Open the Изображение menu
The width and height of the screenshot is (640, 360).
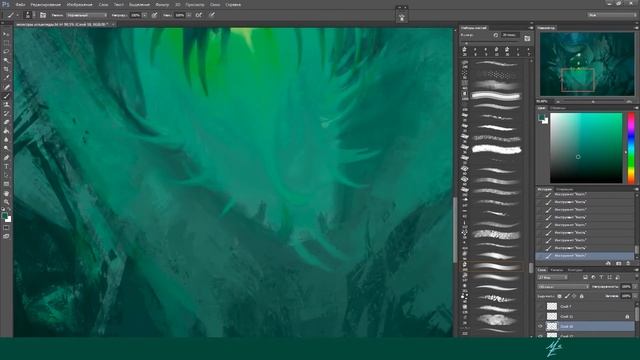pos(80,4)
